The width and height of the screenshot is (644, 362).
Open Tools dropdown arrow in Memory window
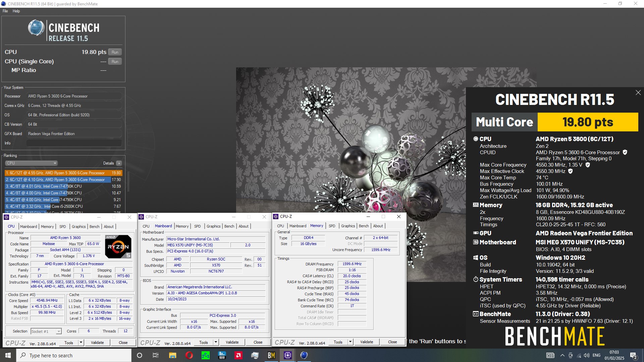pyautogui.click(x=350, y=342)
